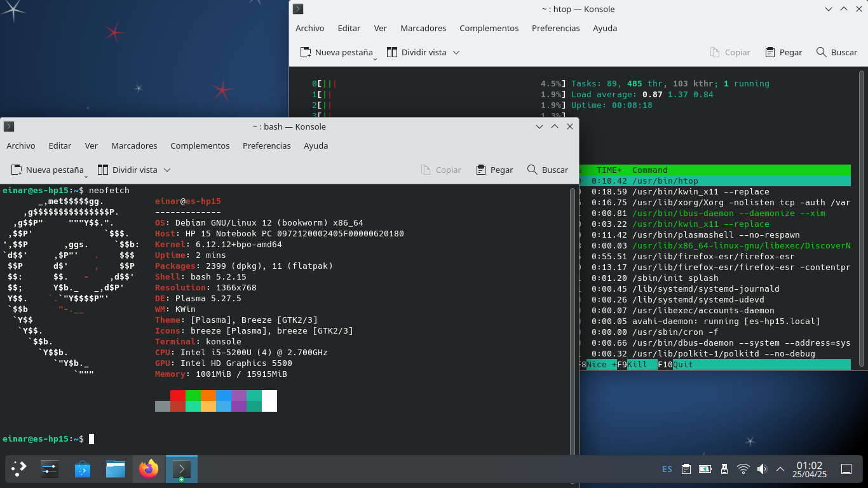Screen dimensions: 868x488
Task: Click Dividir vista in the bash window
Action: [127, 170]
